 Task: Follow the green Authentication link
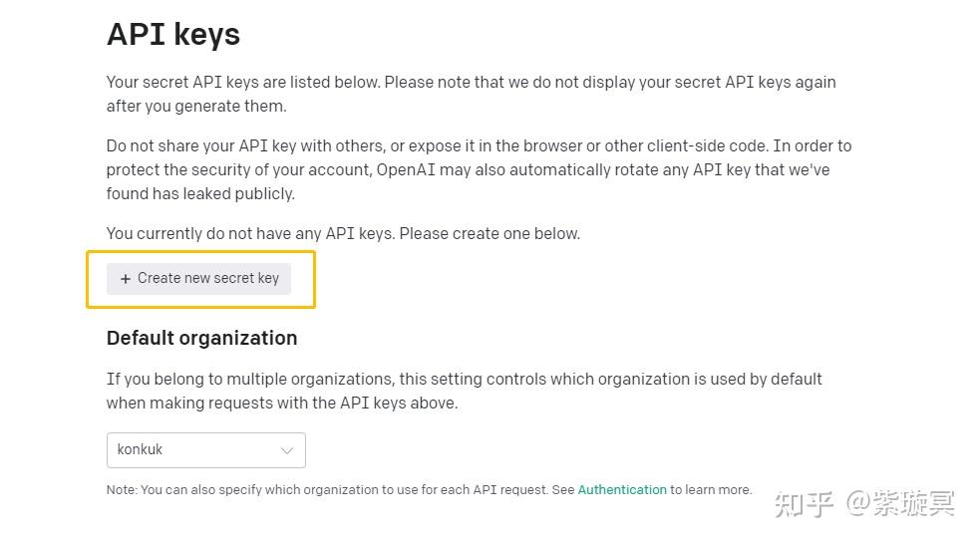point(622,490)
